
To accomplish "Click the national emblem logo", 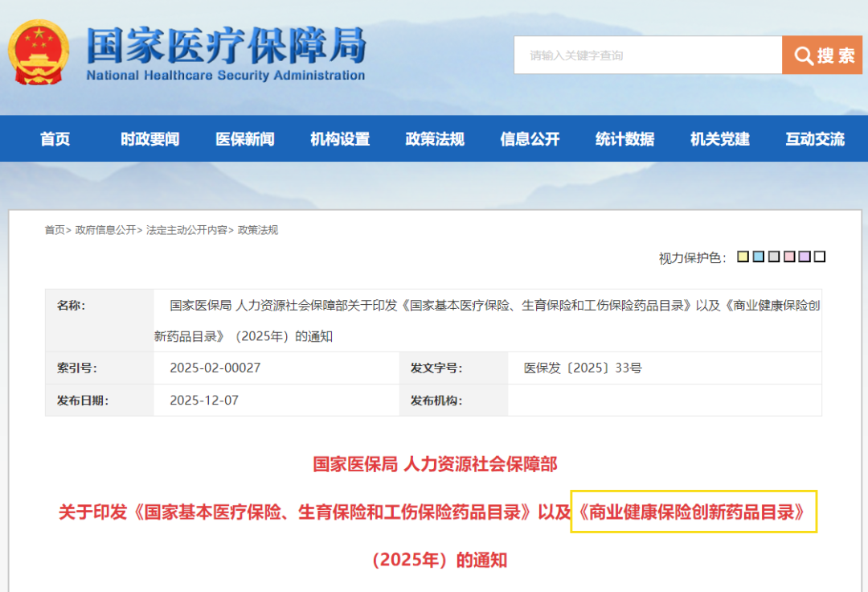I will 39,52.
